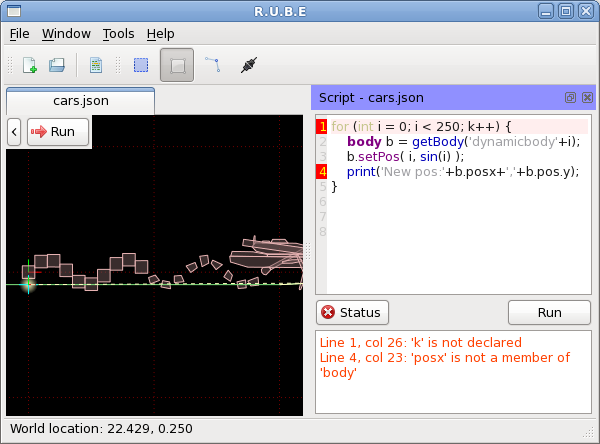Click the getBody call in script
Image resolution: width=600 pixels, height=444 pixels.
(438, 142)
